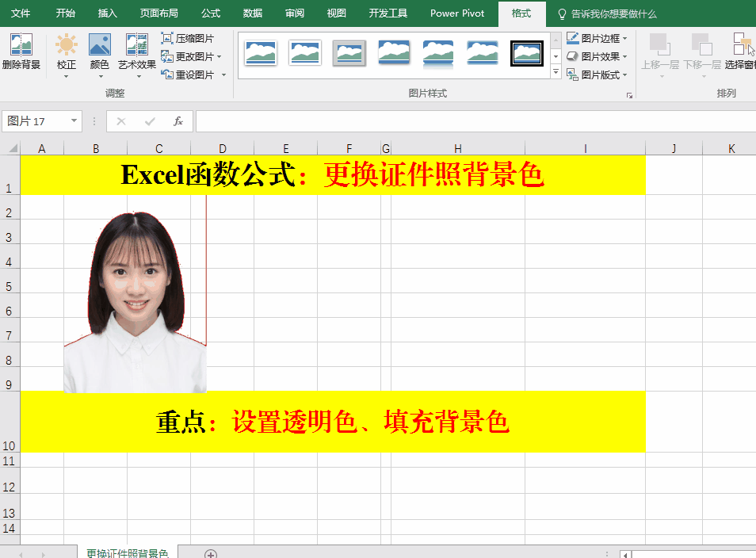Open the Name Box dropdown arrow
The width and height of the screenshot is (756, 558).
(74, 121)
